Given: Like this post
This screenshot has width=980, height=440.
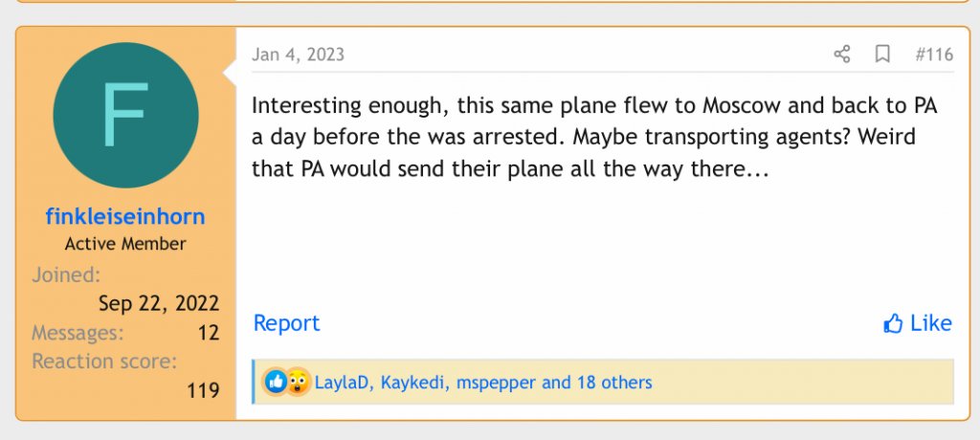Looking at the screenshot, I should (918, 323).
